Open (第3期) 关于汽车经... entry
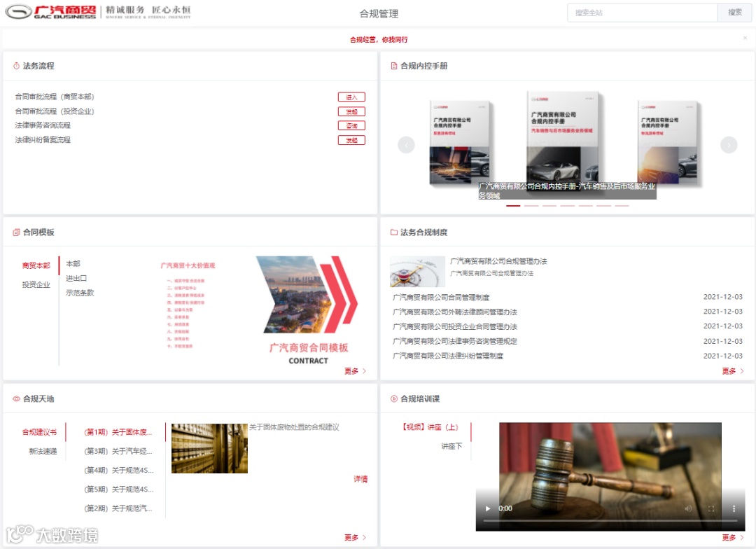 118,451
